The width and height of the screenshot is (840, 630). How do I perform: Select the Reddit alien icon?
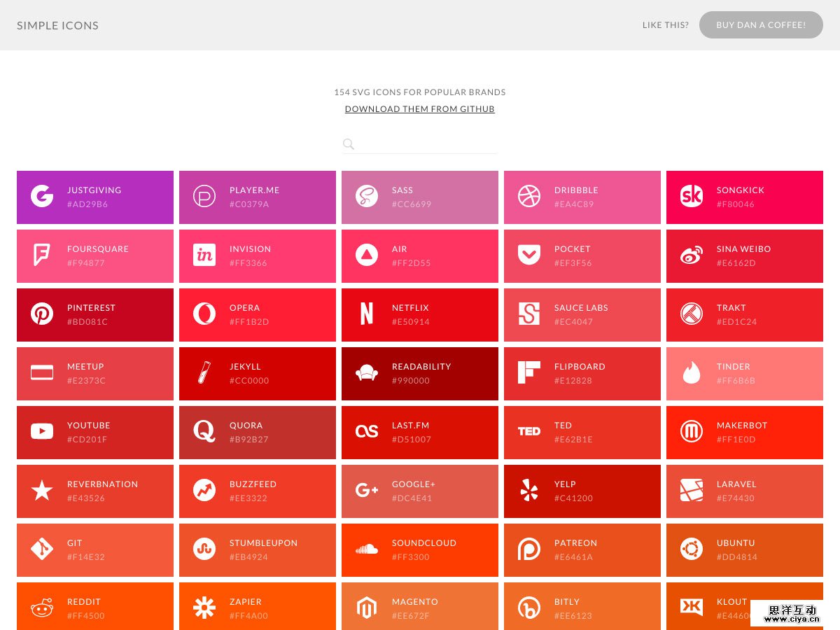[x=42, y=608]
